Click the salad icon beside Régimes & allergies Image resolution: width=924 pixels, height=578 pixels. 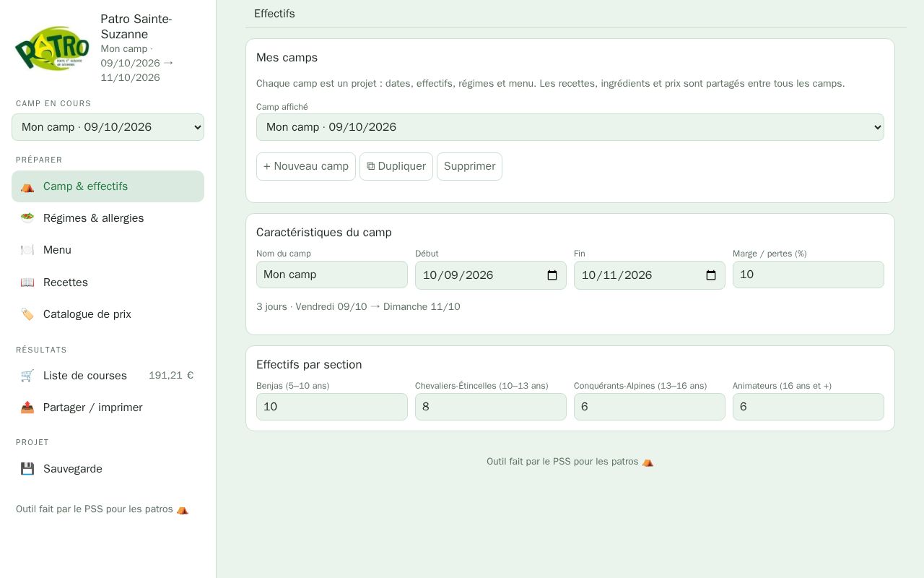click(27, 218)
